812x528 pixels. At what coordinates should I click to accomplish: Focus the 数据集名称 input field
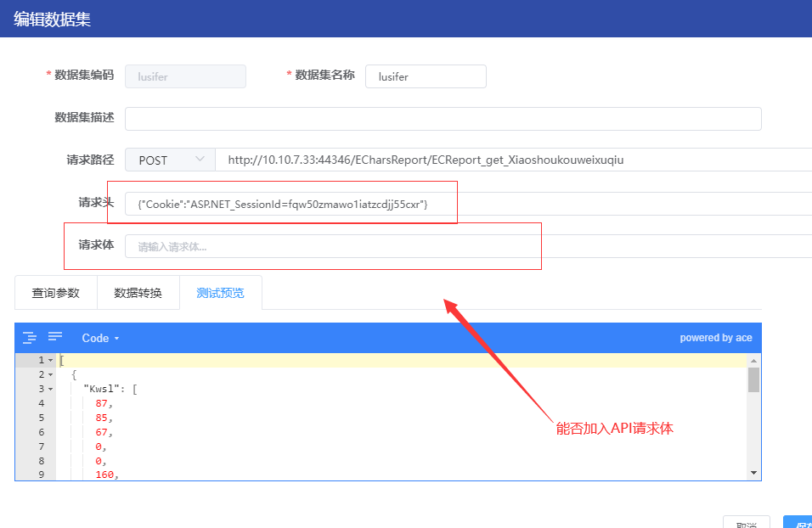pyautogui.click(x=426, y=76)
